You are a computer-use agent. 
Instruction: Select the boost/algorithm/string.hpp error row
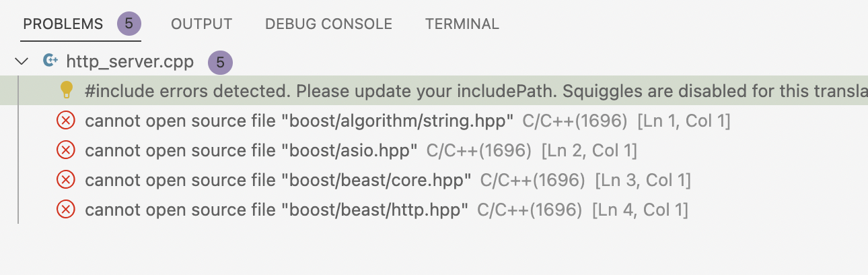pos(299,121)
